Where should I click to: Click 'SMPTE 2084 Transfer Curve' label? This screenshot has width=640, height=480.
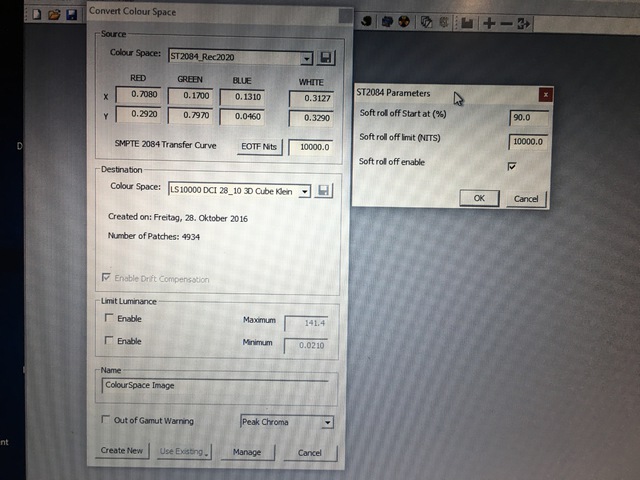[x=165, y=145]
